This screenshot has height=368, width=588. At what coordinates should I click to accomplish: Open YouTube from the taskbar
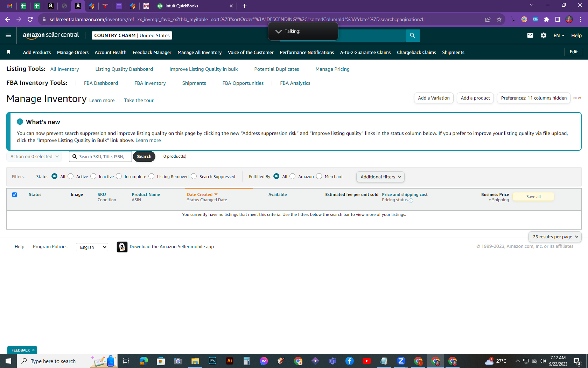367,361
